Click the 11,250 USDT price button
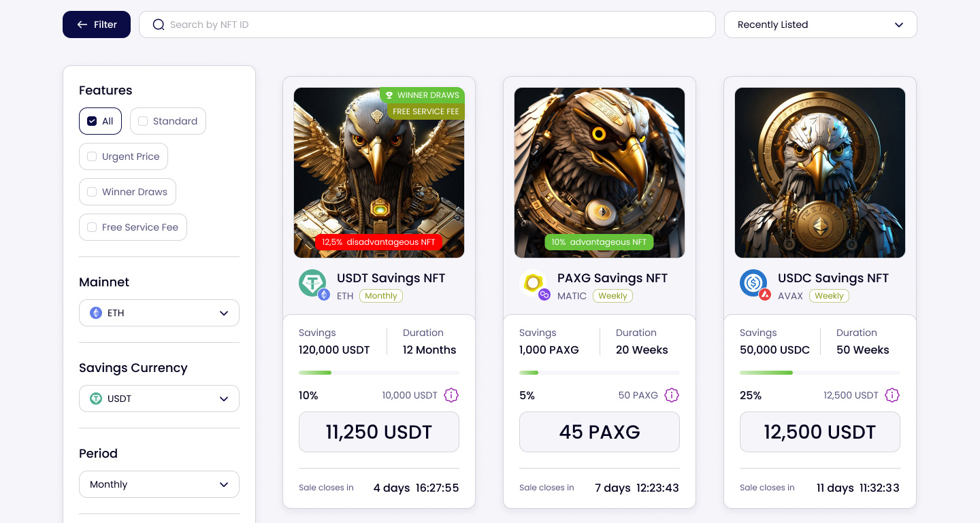The image size is (980, 523). pos(379,432)
